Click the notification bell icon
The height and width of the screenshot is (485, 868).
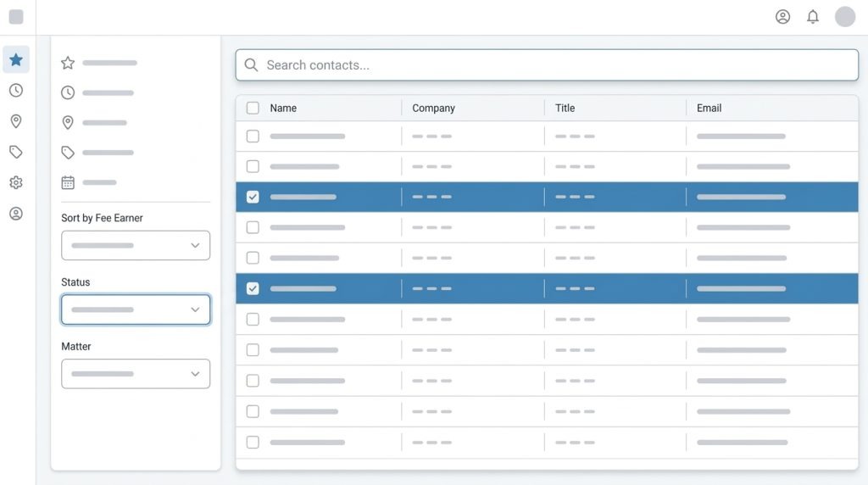pyautogui.click(x=813, y=17)
